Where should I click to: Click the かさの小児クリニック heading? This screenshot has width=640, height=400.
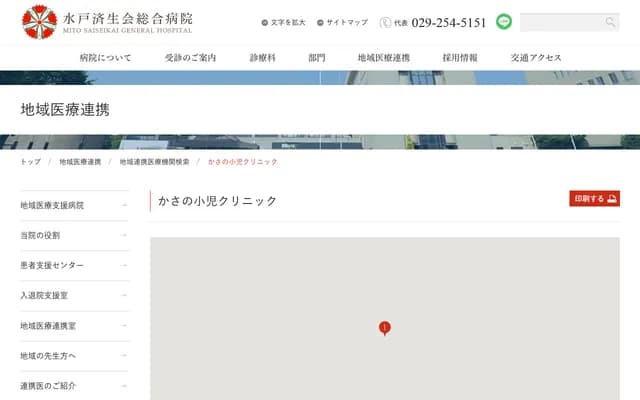click(x=218, y=201)
